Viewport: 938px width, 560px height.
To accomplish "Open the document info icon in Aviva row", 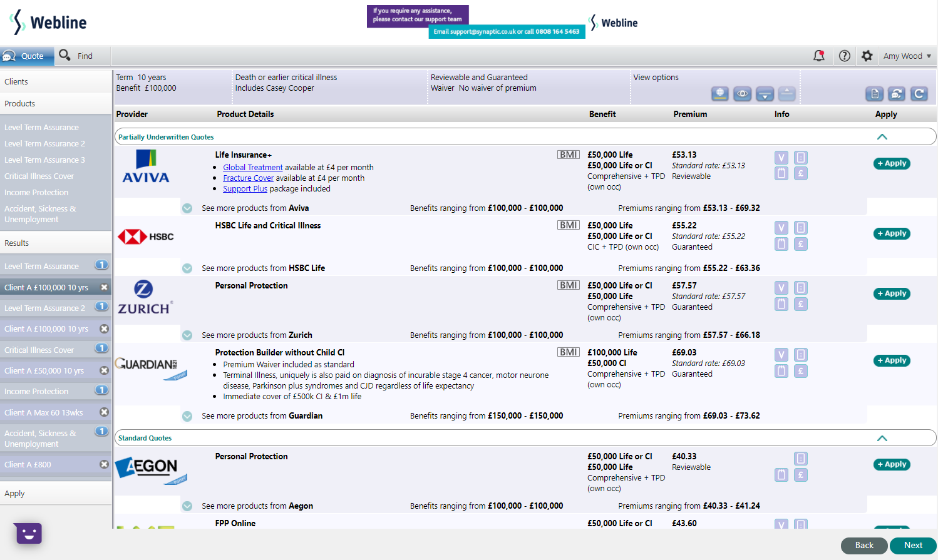I will (x=800, y=158).
